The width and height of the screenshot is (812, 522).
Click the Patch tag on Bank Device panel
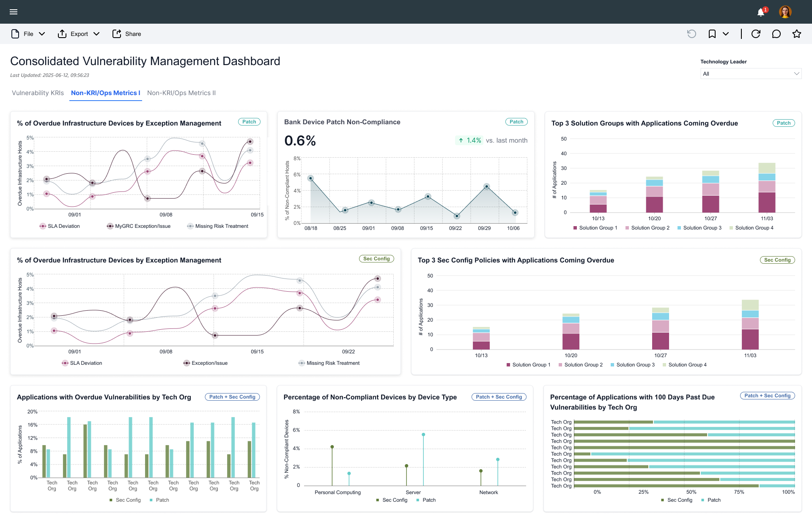click(516, 122)
